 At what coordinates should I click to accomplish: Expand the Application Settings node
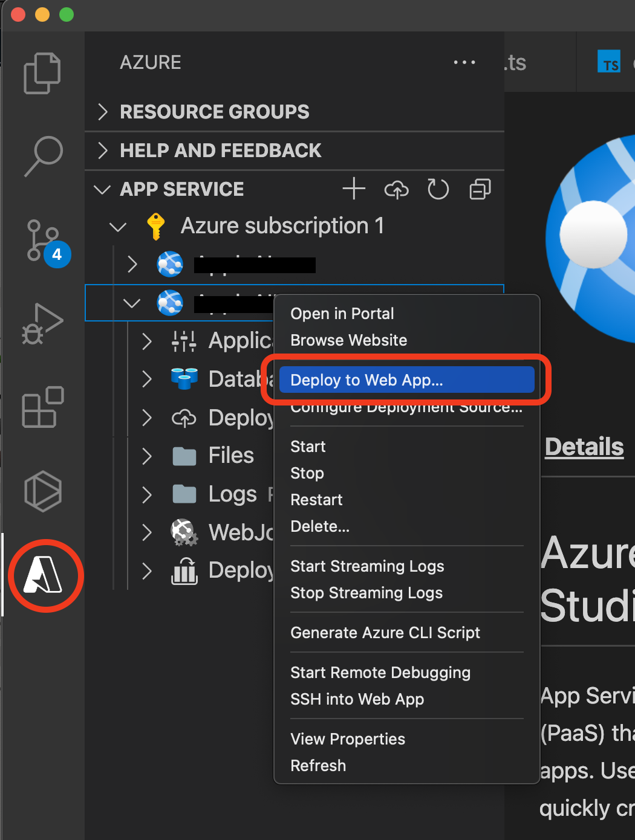click(x=146, y=341)
